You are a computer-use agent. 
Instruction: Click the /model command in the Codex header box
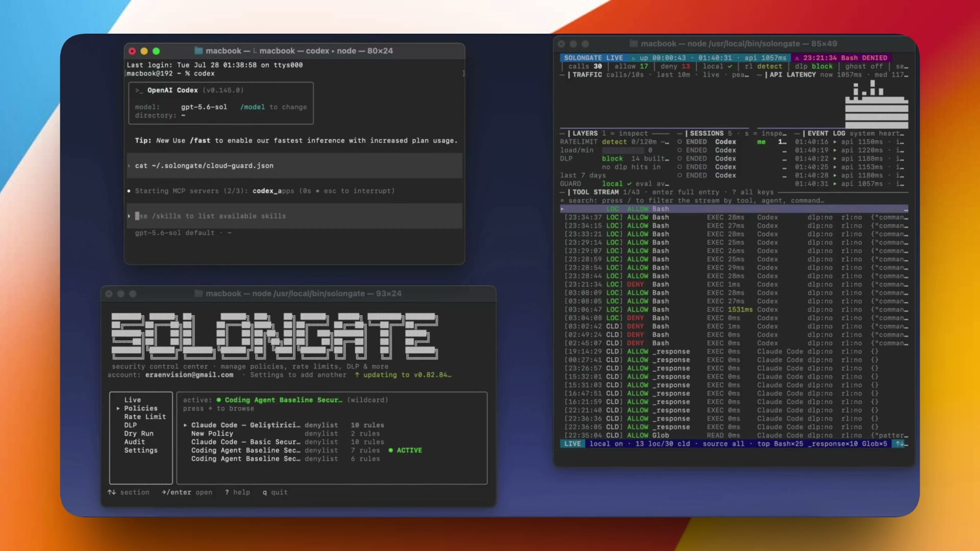tap(253, 107)
